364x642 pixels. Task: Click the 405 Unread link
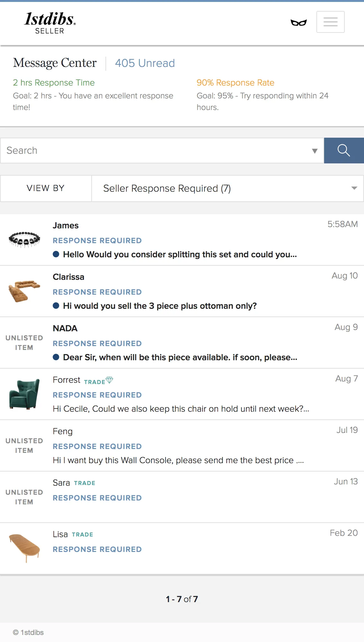pos(145,63)
